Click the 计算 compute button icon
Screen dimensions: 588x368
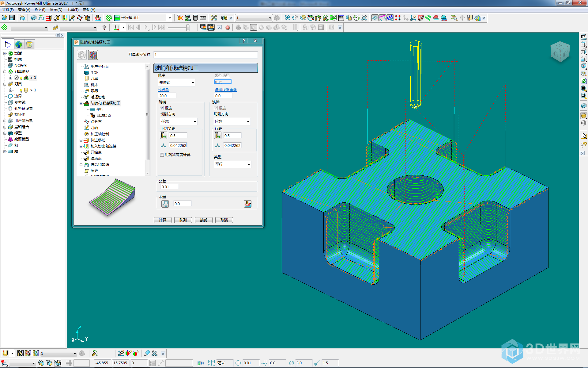tap(163, 220)
